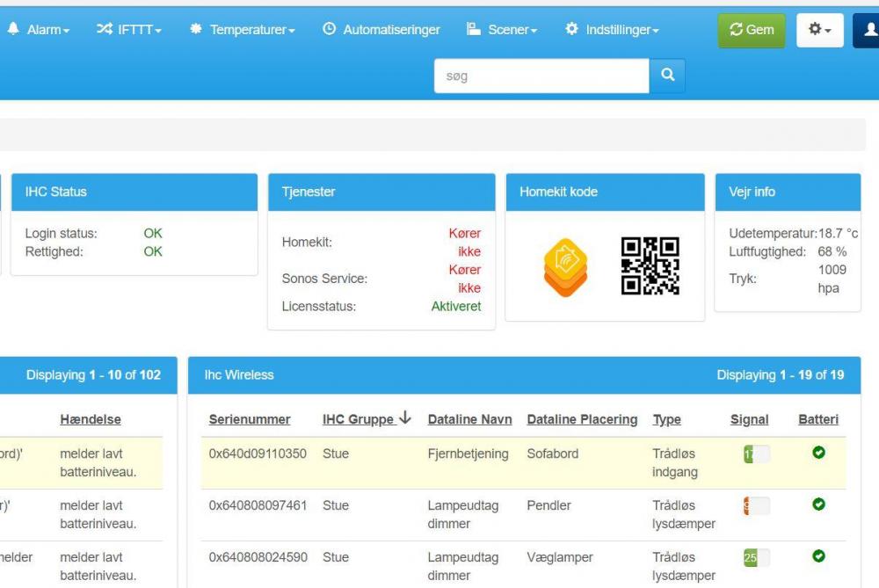This screenshot has width=879, height=588.
Task: Open the Alarm dropdown menu
Action: [x=38, y=30]
